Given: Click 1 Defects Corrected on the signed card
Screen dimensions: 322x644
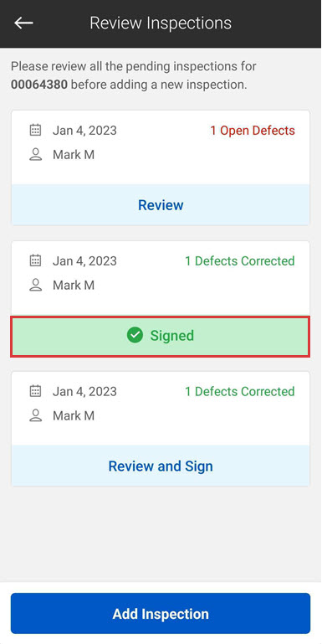Looking at the screenshot, I should click(240, 260).
